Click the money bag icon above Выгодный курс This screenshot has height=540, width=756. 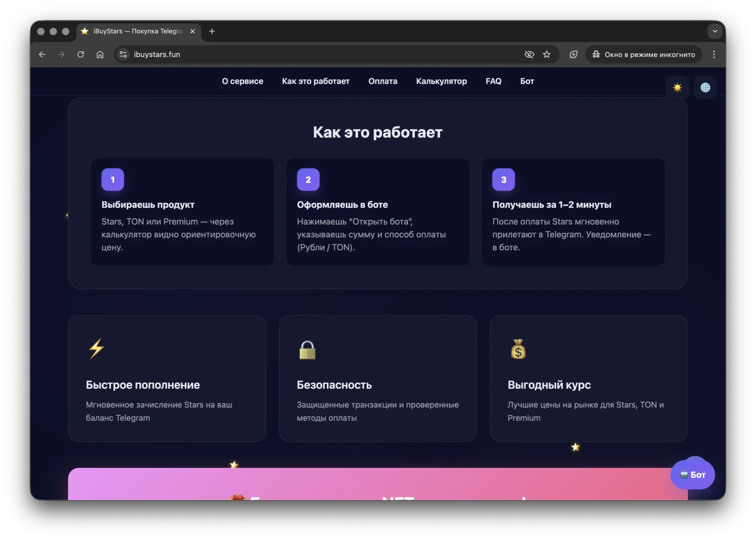[519, 349]
